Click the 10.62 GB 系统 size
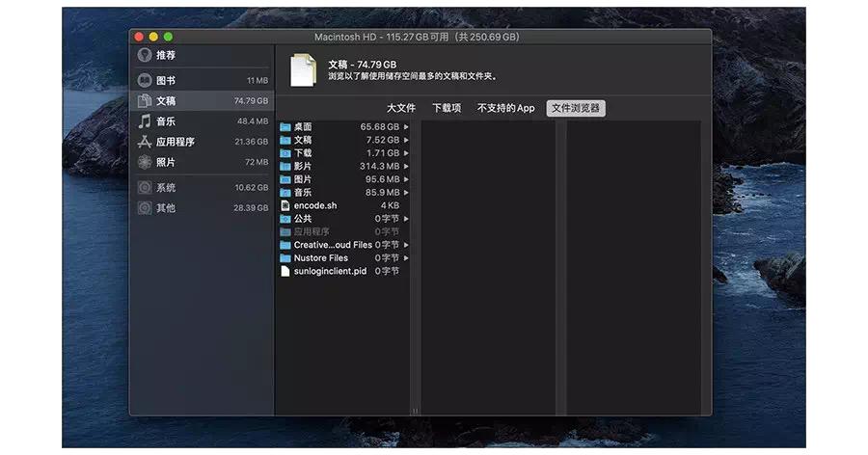Viewport: 868px width, 455px height. pos(252,188)
